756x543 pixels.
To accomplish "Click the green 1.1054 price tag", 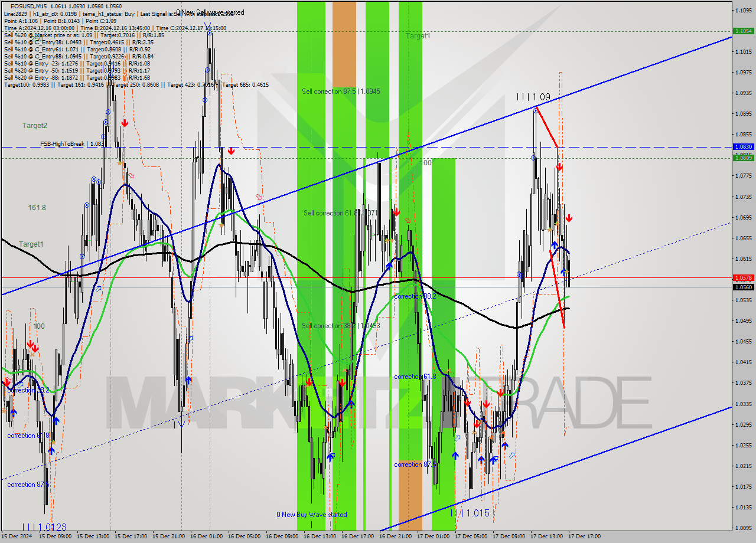I will [743, 31].
